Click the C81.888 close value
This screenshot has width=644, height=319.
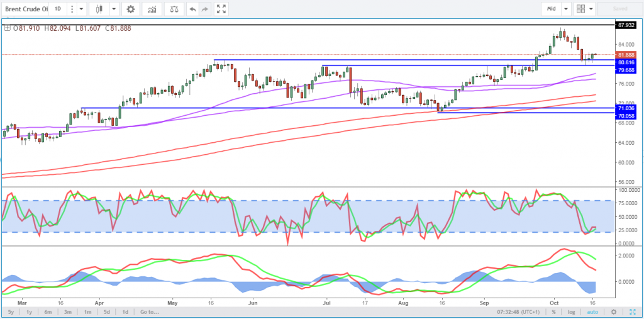tap(118, 28)
